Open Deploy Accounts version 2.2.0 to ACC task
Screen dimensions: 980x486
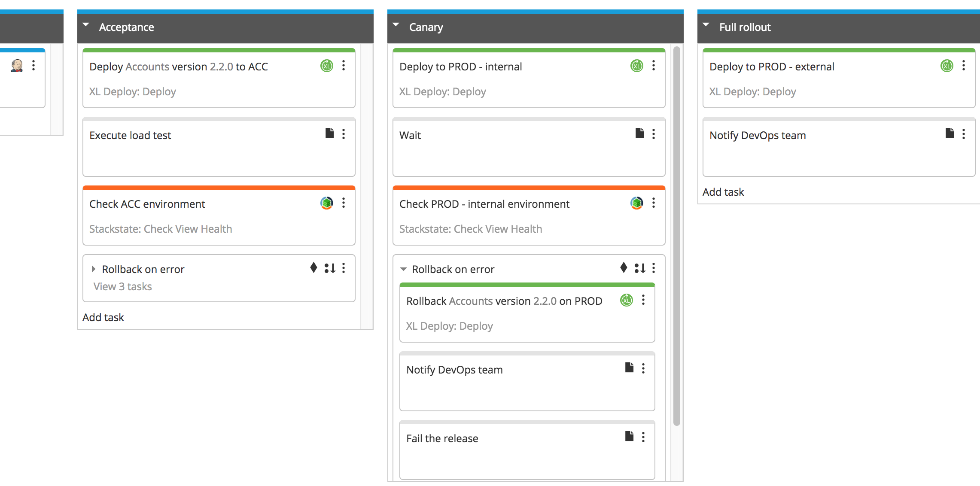(x=179, y=67)
